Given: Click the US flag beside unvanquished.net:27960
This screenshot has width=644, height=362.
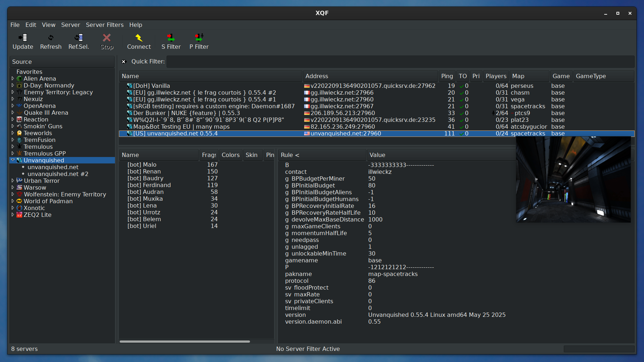Looking at the screenshot, I should pos(307,134).
